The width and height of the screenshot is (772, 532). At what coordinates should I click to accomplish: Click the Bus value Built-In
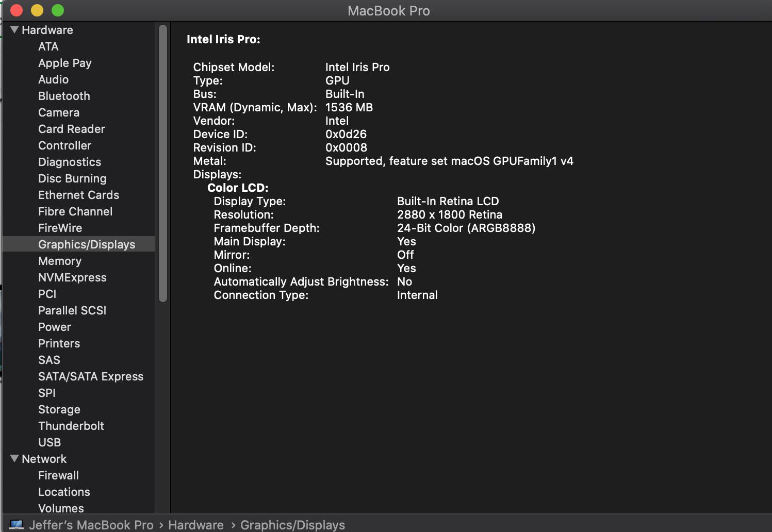point(345,94)
